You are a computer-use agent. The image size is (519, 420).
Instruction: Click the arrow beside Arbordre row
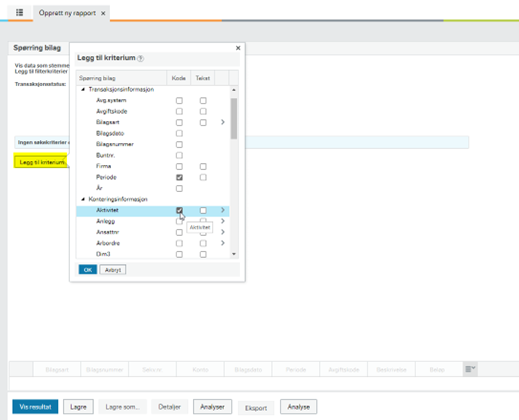point(223,243)
